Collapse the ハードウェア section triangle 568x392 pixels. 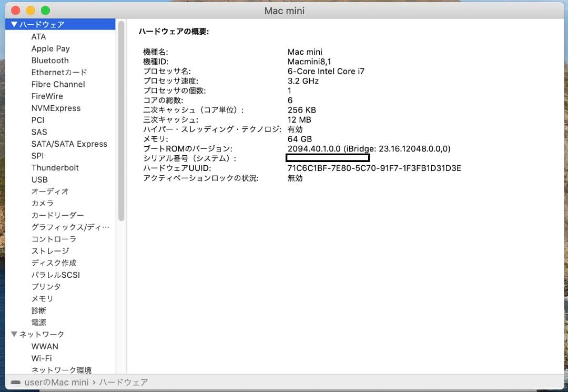[x=14, y=24]
